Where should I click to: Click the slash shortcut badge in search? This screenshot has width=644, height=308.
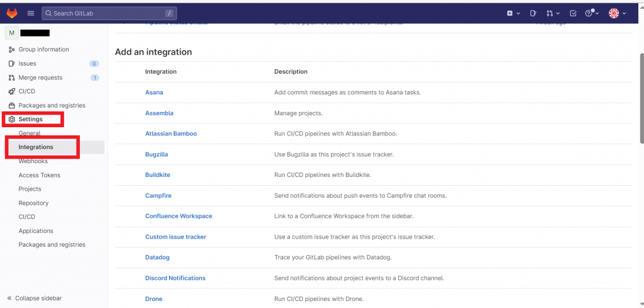[169, 14]
